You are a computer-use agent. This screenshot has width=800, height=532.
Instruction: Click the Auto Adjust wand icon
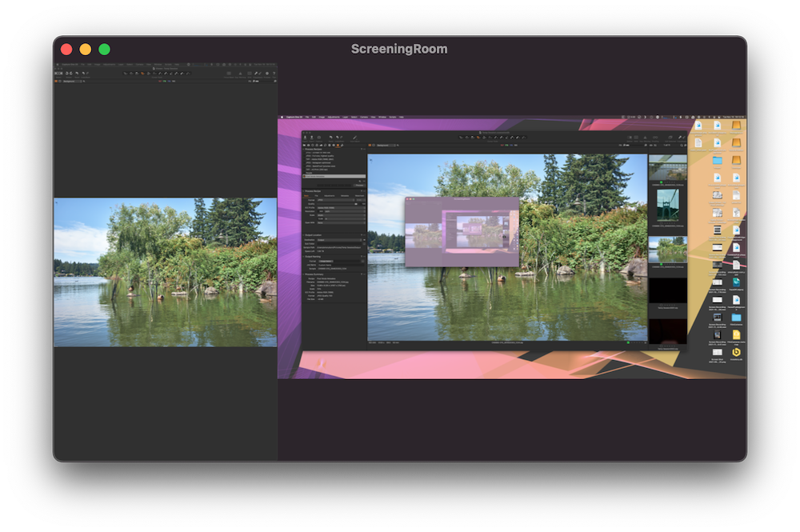(x=354, y=138)
